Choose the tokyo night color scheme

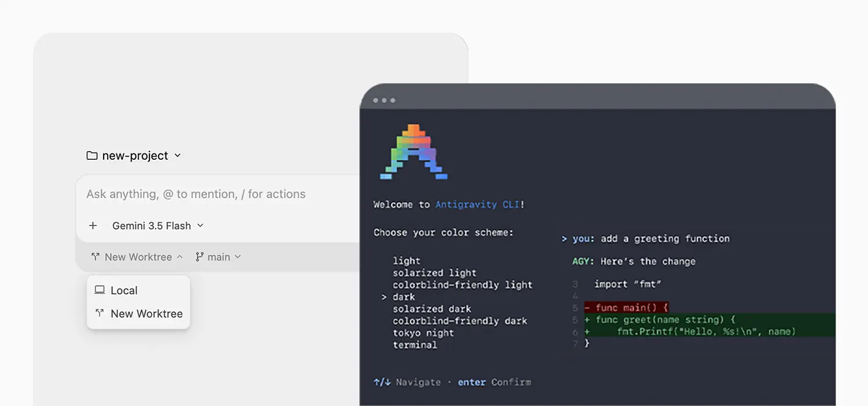[423, 333]
